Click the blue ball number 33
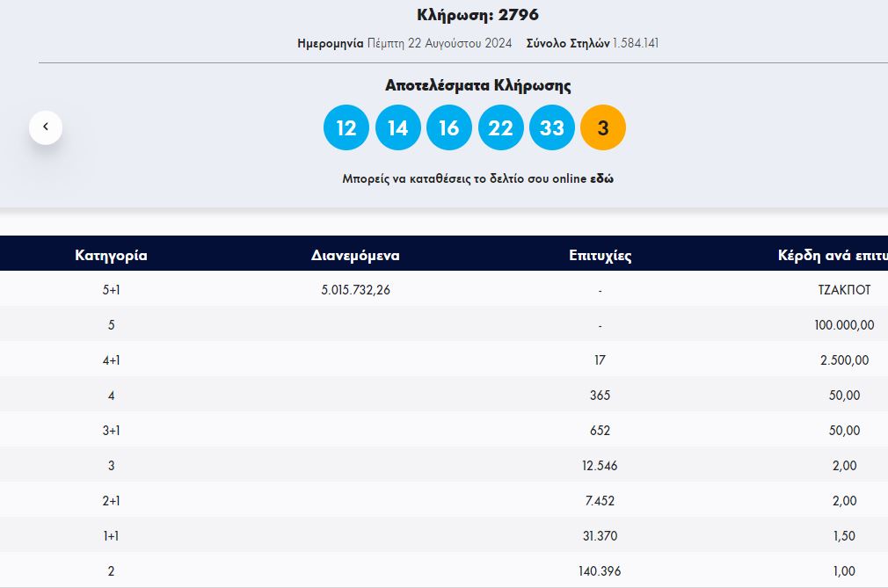Viewport: 888px width, 588px height. pos(551,128)
